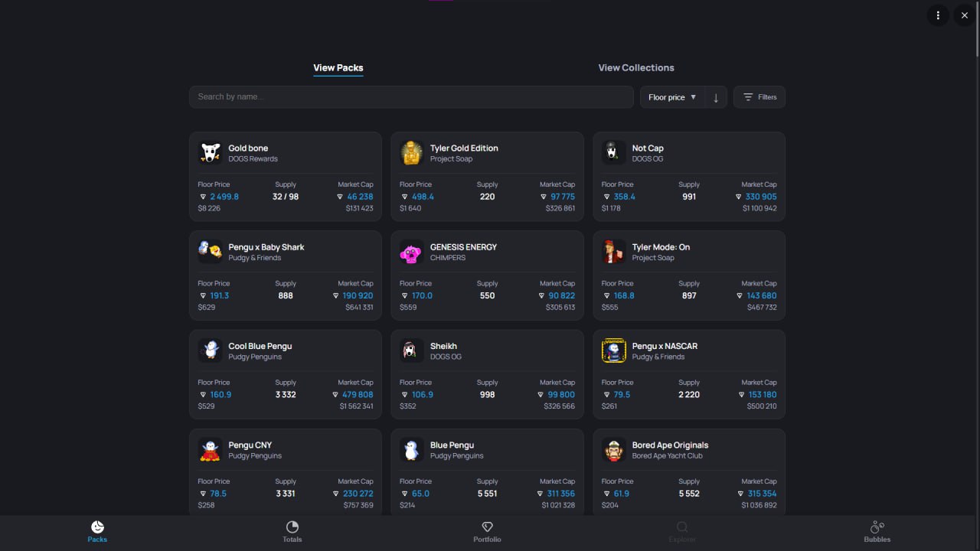Click the CHIMPERS collection label
The height and width of the screenshot is (551, 980).
(x=448, y=258)
